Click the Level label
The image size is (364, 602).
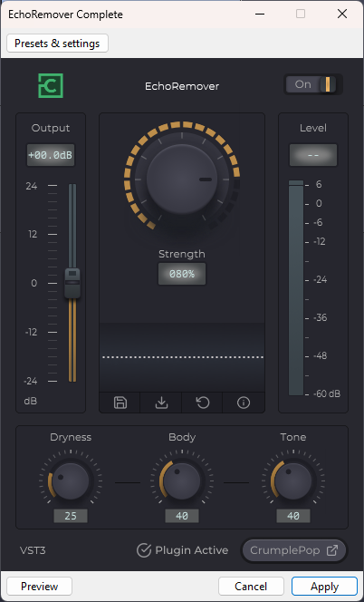tap(313, 128)
